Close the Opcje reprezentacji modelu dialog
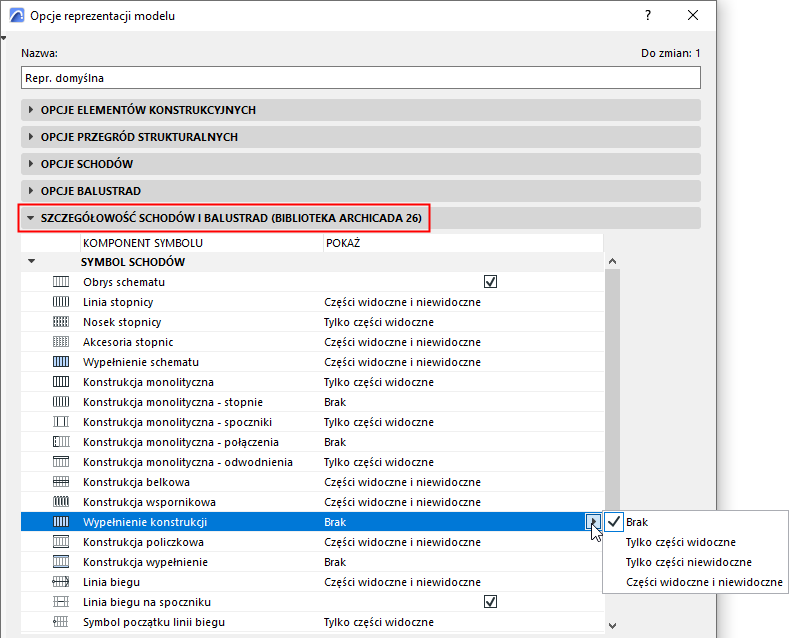 (x=693, y=16)
